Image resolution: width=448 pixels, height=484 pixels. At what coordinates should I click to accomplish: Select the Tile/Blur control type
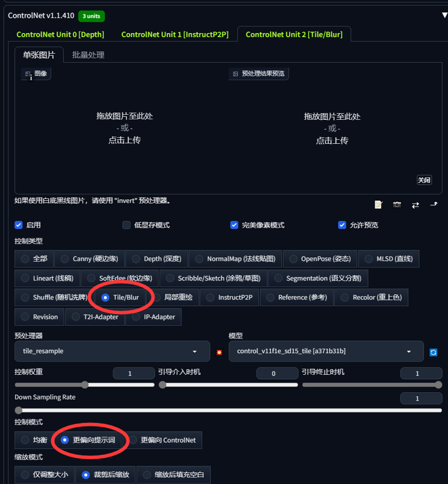tap(120, 297)
